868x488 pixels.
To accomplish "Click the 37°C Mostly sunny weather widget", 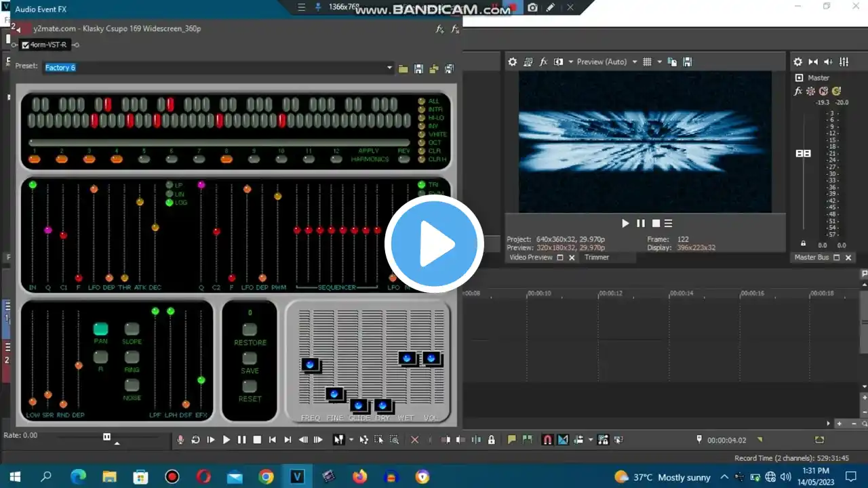I will click(662, 476).
